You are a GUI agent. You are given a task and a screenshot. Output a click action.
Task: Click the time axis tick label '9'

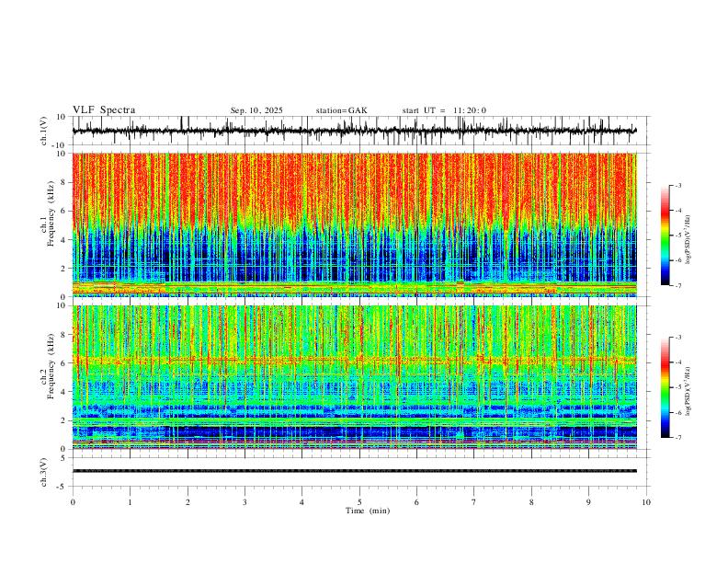click(588, 502)
